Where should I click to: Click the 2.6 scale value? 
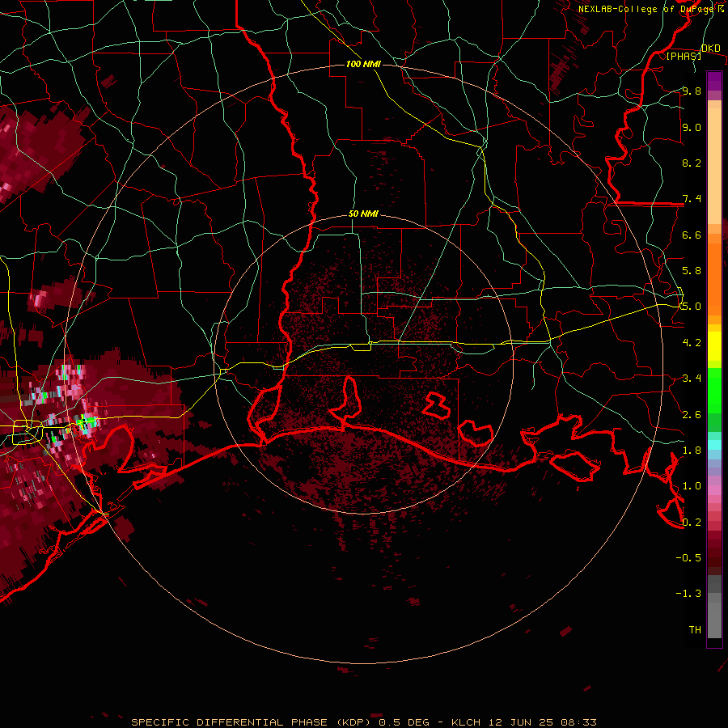[692, 414]
